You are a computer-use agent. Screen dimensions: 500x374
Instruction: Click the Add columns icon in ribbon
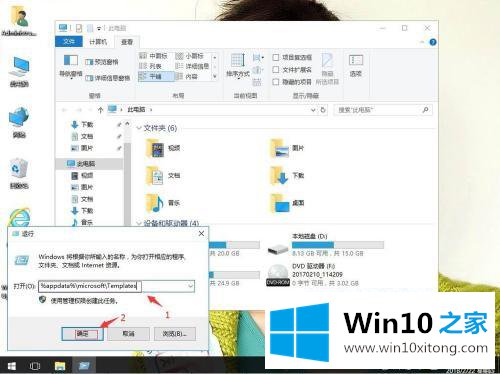[257, 70]
